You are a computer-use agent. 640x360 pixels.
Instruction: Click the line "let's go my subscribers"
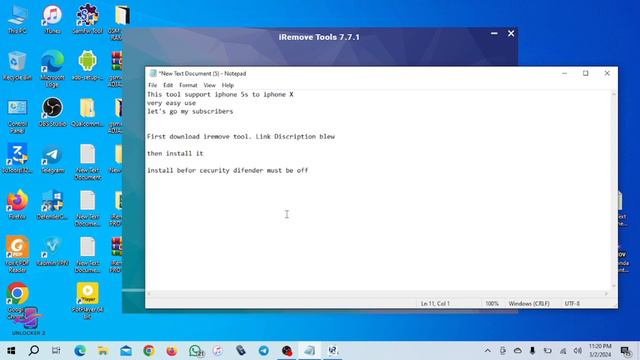pos(190,111)
